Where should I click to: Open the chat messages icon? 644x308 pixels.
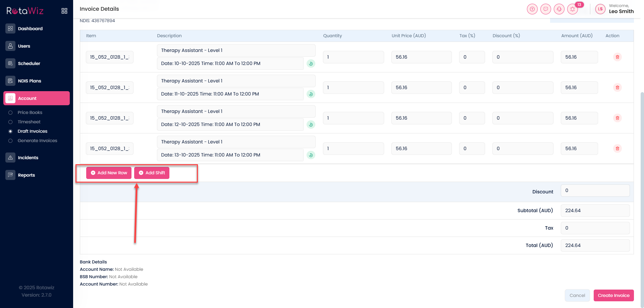545,9
